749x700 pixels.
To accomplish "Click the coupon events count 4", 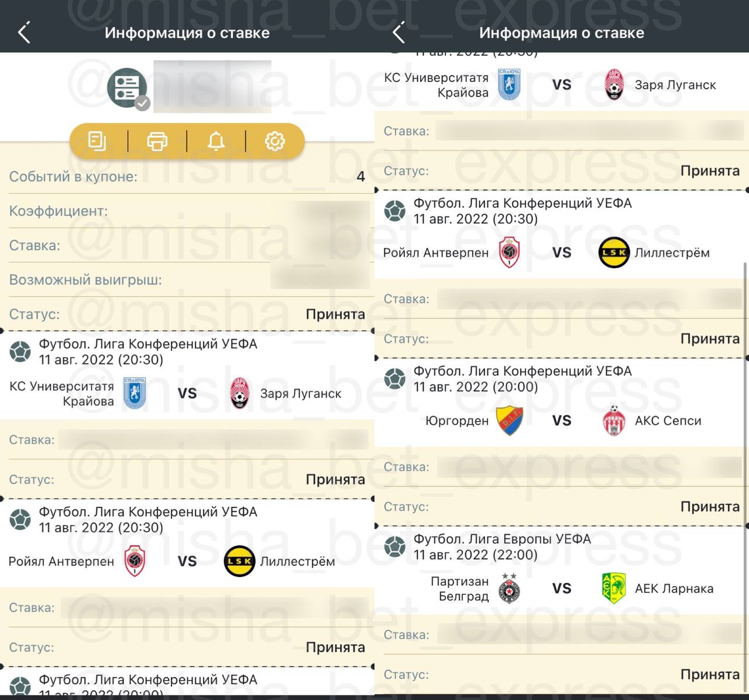I will [x=360, y=177].
